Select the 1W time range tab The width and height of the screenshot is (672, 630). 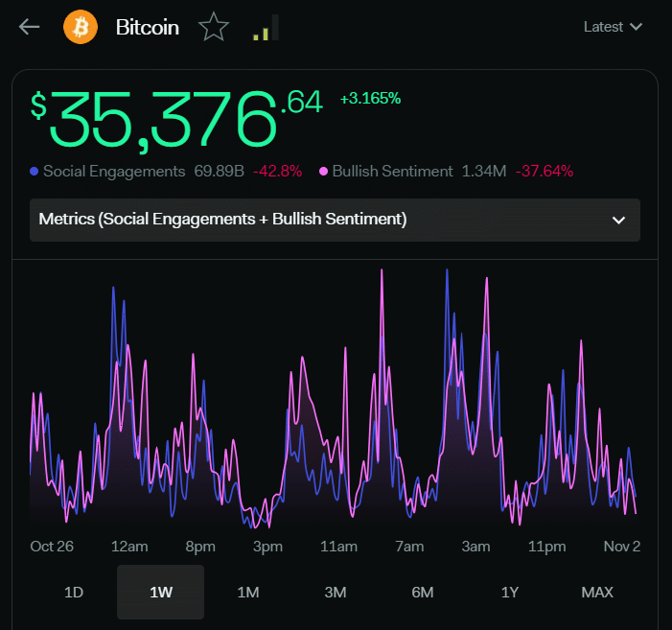click(161, 593)
